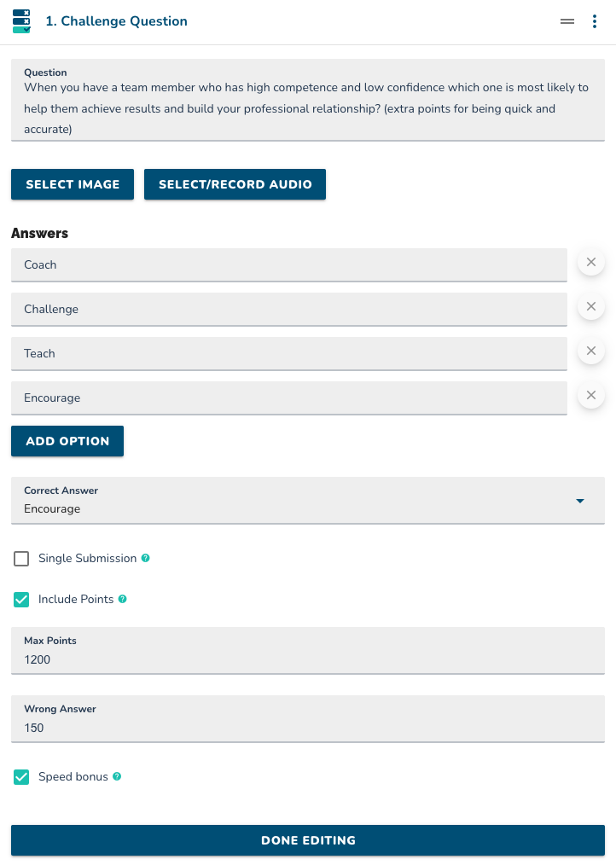Remove the Challenge answer option
The image size is (616, 865).
pos(591,306)
